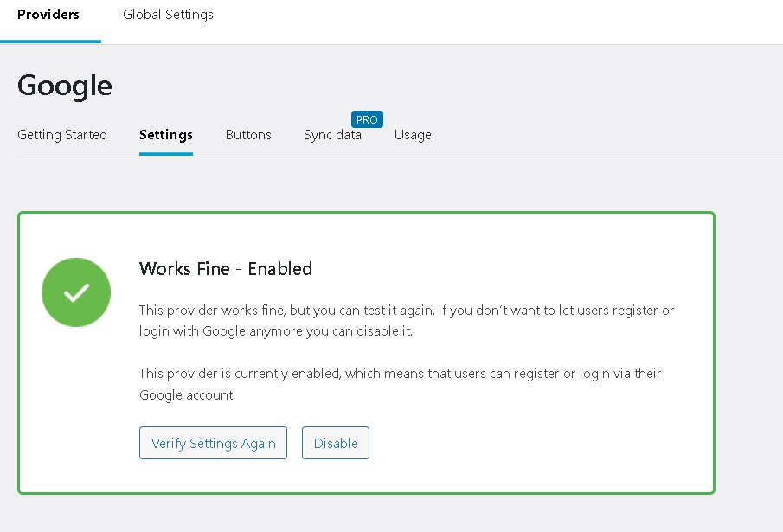Click the Google page heading

tap(65, 86)
